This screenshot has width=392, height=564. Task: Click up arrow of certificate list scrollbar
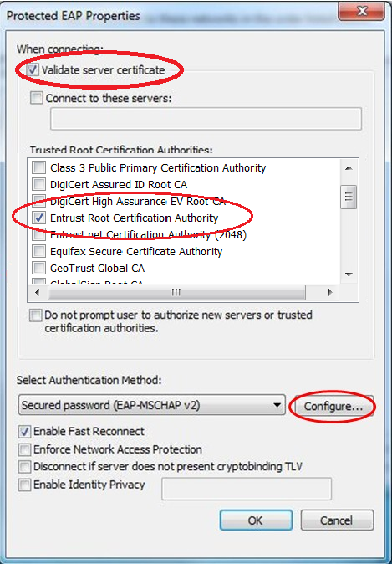349,167
